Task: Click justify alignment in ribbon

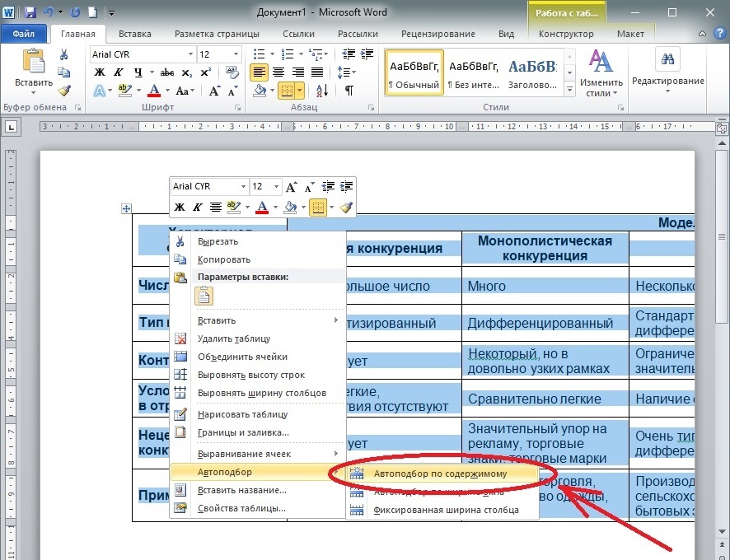Action: (317, 72)
